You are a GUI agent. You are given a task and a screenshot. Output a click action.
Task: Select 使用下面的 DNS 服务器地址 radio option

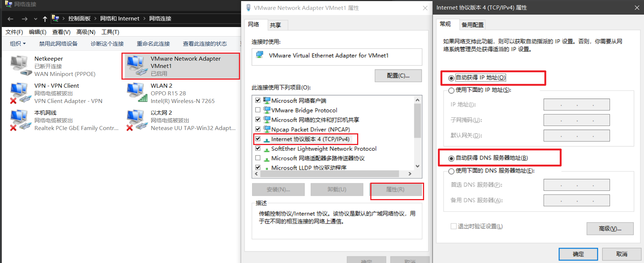(451, 171)
